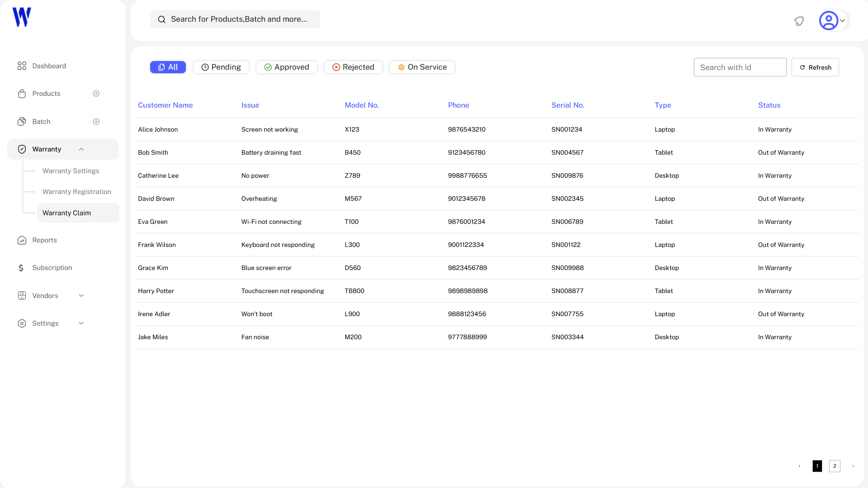868x488 pixels.
Task: Click the Search with Id field
Action: (x=740, y=67)
